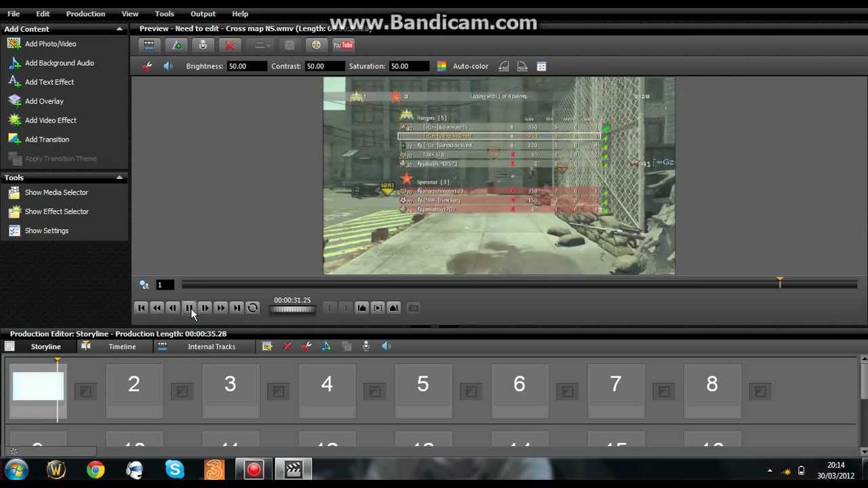868x488 pixels.
Task: Play the marked selection
Action: [x=378, y=308]
